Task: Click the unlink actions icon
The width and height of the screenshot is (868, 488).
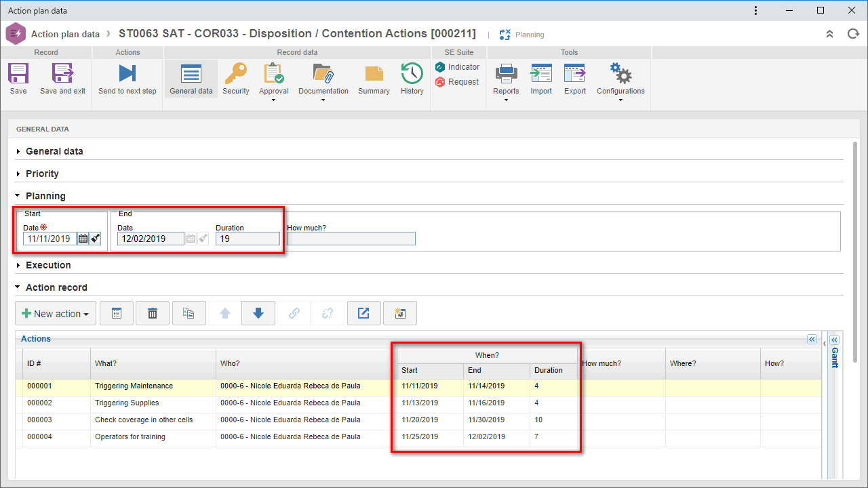Action: point(328,314)
